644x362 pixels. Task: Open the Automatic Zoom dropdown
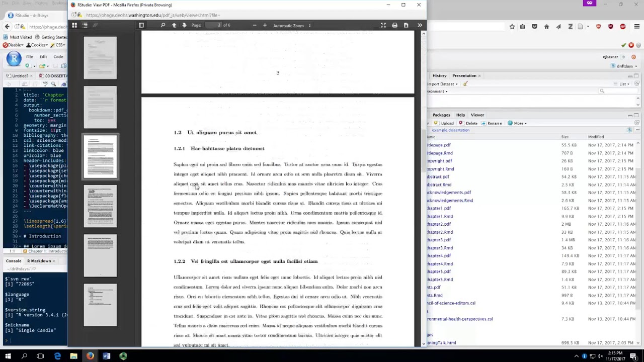coord(292,26)
